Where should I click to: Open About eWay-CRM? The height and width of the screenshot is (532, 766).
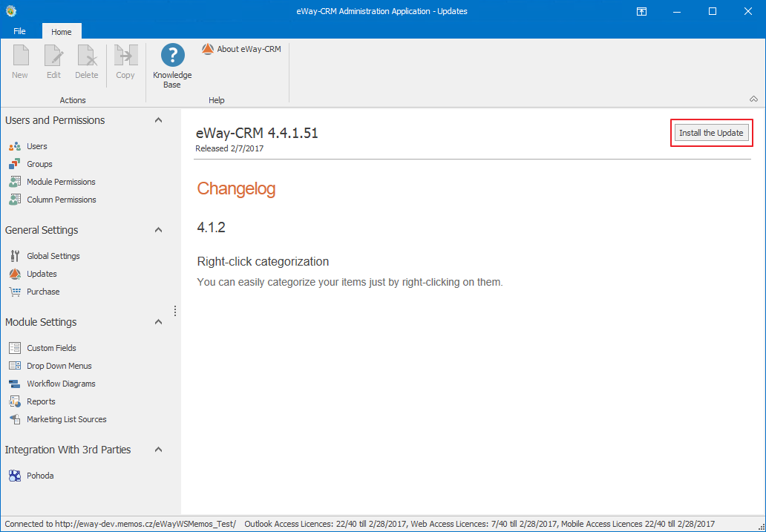[x=242, y=49]
